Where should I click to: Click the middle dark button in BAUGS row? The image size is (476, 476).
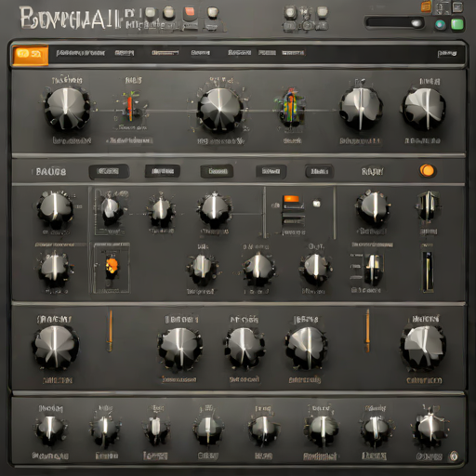coord(217,171)
